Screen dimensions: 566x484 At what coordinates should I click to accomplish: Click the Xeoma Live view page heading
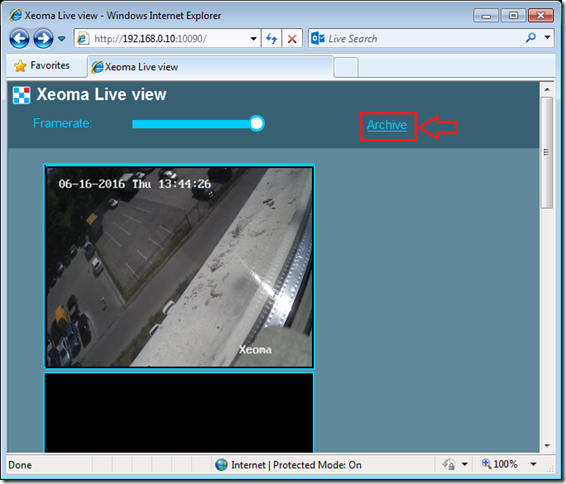101,95
